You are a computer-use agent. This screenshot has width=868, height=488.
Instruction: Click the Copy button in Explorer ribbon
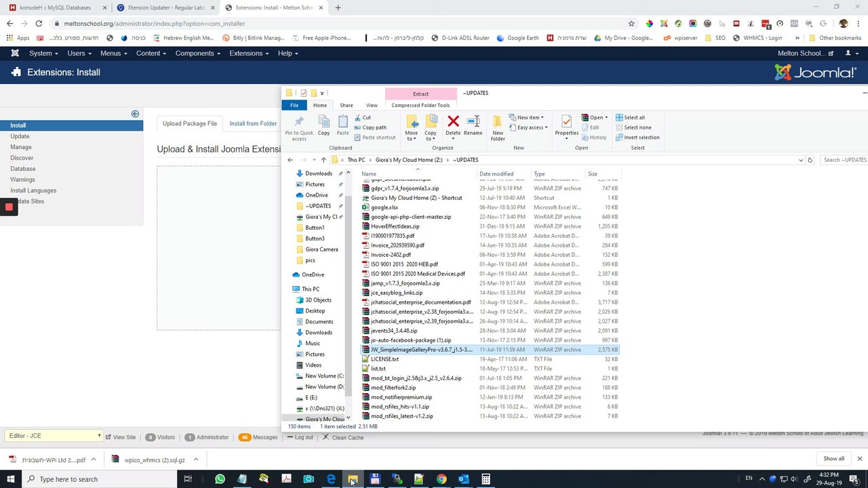click(x=323, y=125)
